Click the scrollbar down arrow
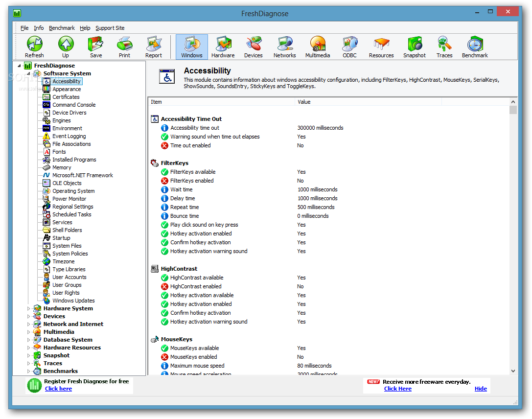The width and height of the screenshot is (532, 419). coord(513,371)
